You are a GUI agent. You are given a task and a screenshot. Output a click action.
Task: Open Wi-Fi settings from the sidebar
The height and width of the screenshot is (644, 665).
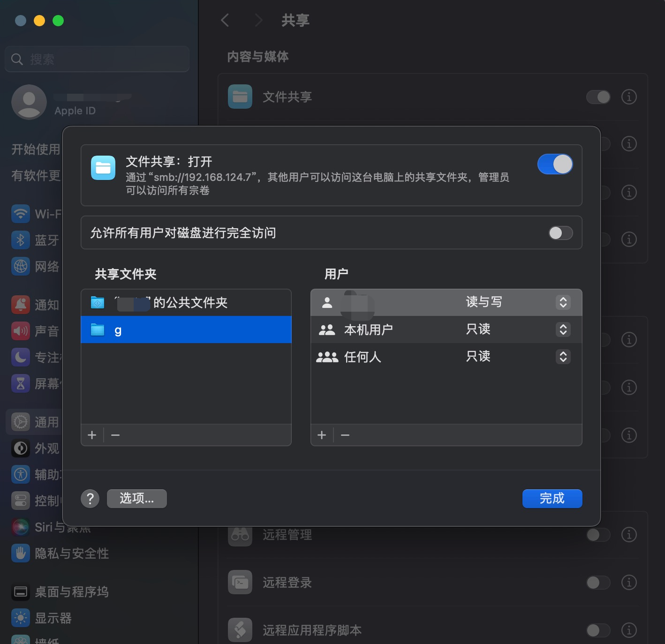[x=21, y=214]
